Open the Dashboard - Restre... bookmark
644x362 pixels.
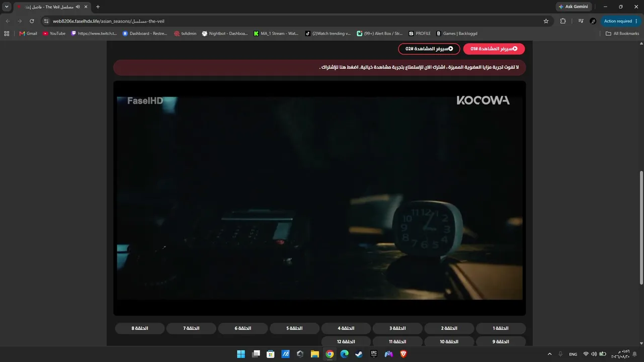click(x=145, y=34)
